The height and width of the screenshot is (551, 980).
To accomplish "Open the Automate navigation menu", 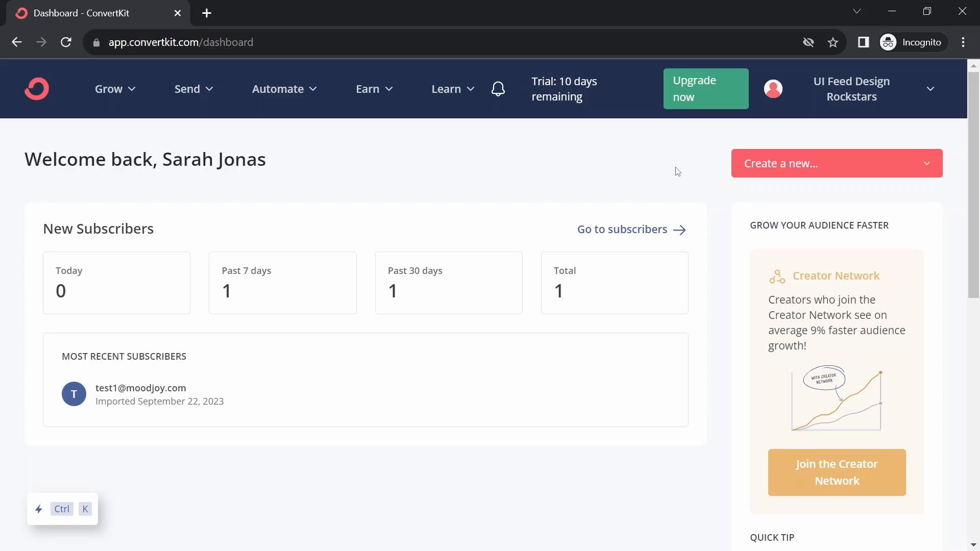I will click(283, 88).
